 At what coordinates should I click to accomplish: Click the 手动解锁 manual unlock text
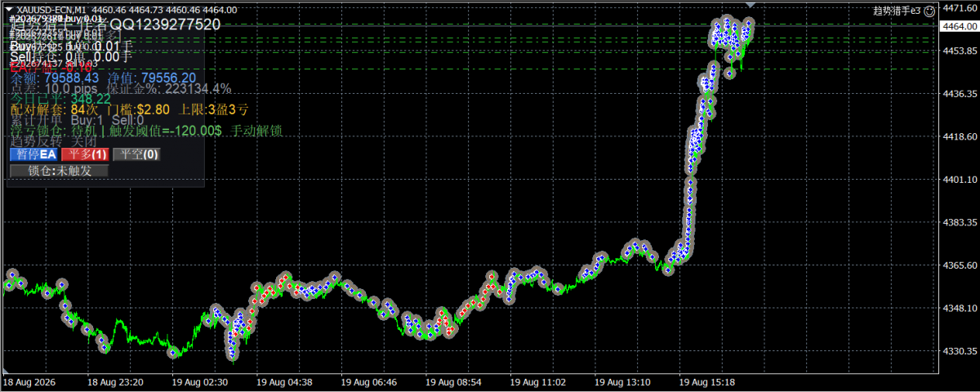point(256,131)
